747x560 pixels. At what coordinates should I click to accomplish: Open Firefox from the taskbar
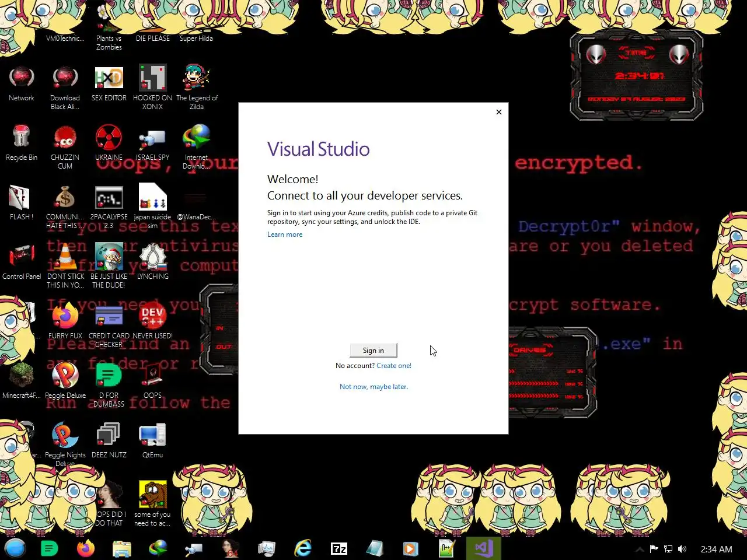pos(86,548)
